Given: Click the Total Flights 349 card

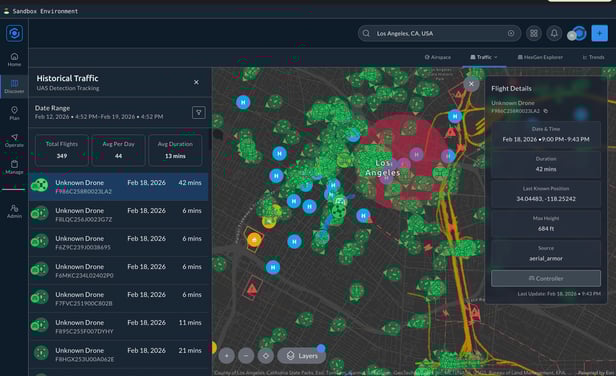Looking at the screenshot, I should pos(62,150).
